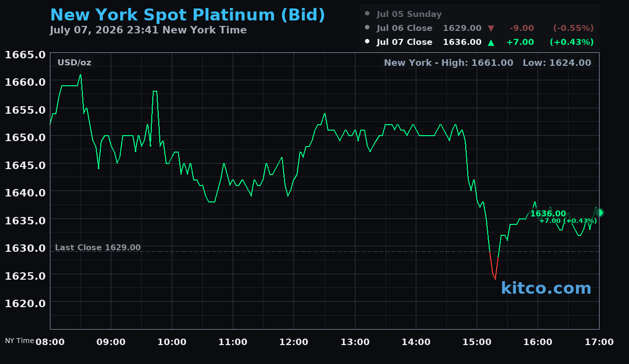Click the 14:00 time axis label
This screenshot has height=364, width=629.
(416, 342)
